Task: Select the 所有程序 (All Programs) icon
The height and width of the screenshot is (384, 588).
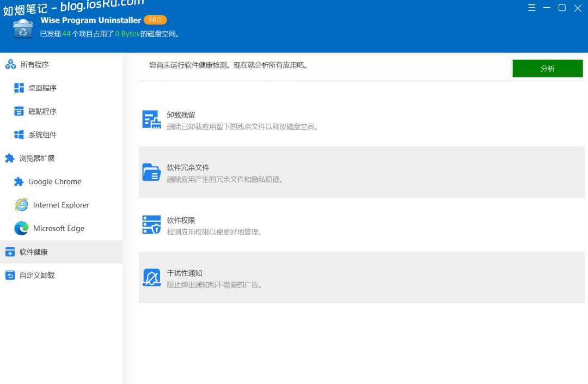Action: (x=10, y=64)
